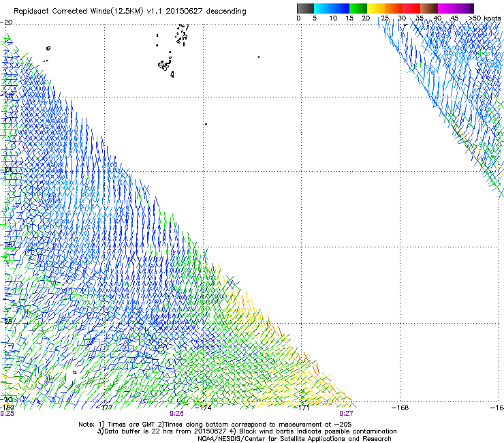504x443 pixels.
Task: Click the note line beginning '3)Data buffer is 22 hrs'
Action: pos(247,431)
